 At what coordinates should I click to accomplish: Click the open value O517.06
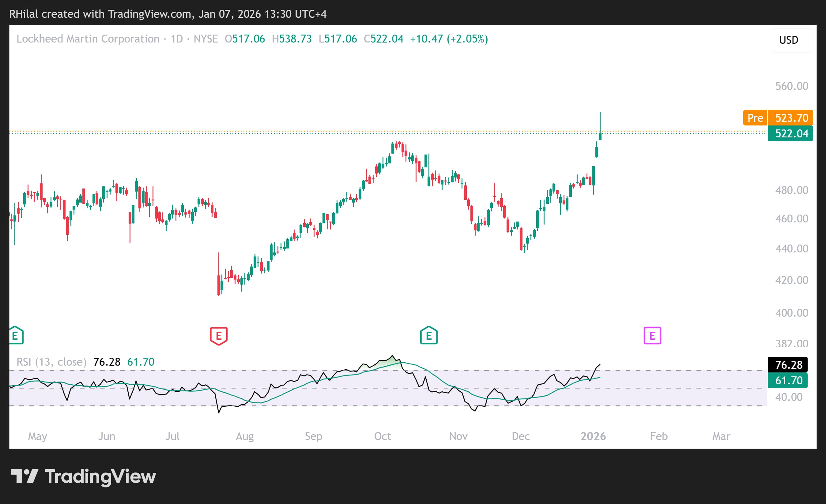[x=245, y=39]
